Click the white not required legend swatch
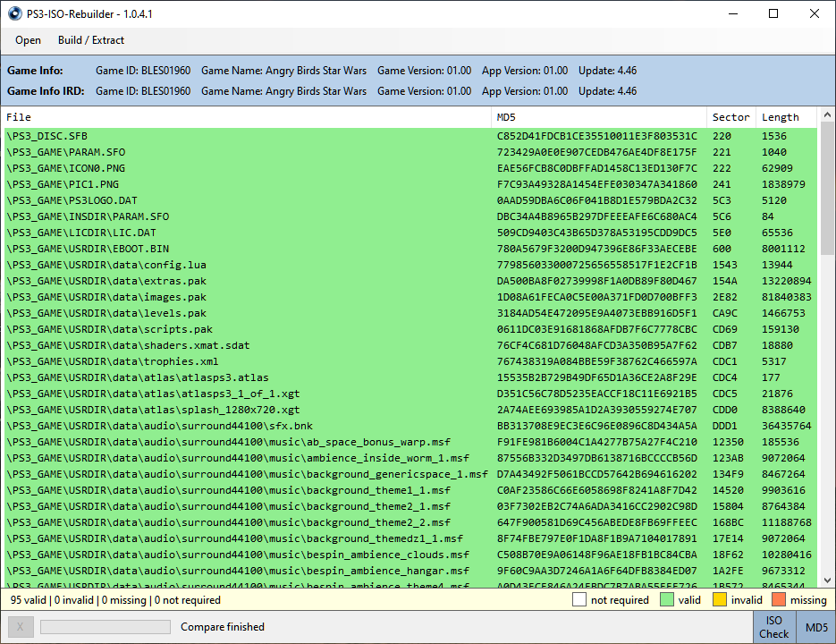Viewport: 836px width, 644px height. click(x=580, y=600)
